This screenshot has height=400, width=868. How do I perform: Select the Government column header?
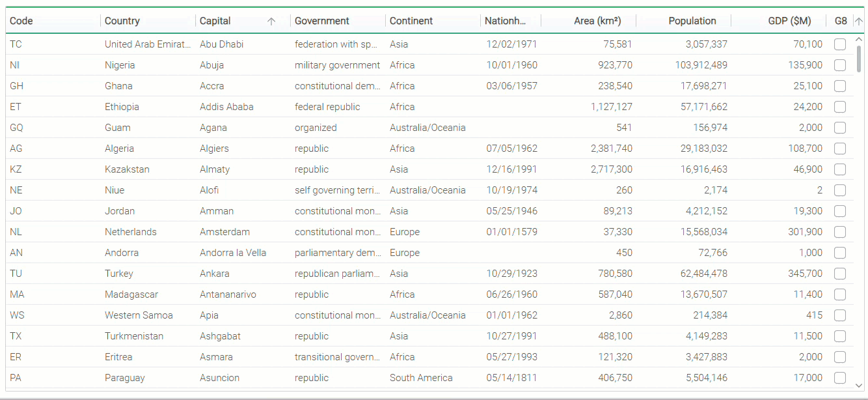click(322, 21)
